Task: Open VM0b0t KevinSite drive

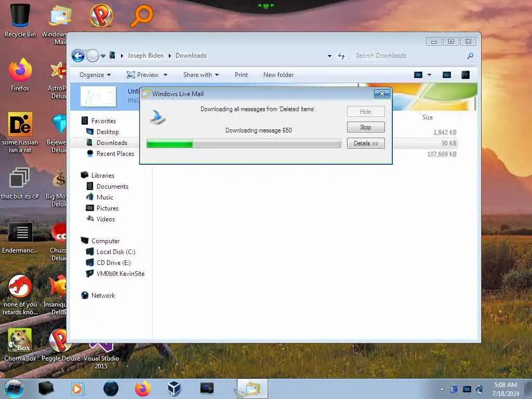Action: (x=121, y=273)
